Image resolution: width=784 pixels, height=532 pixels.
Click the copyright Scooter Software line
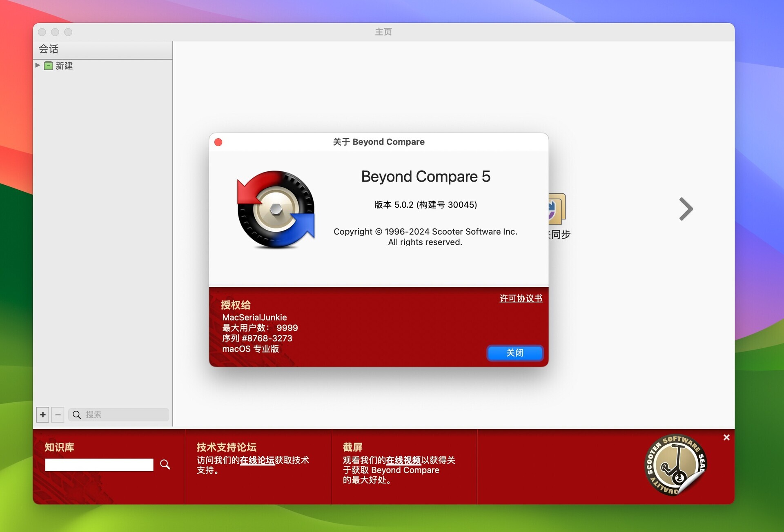click(x=425, y=231)
